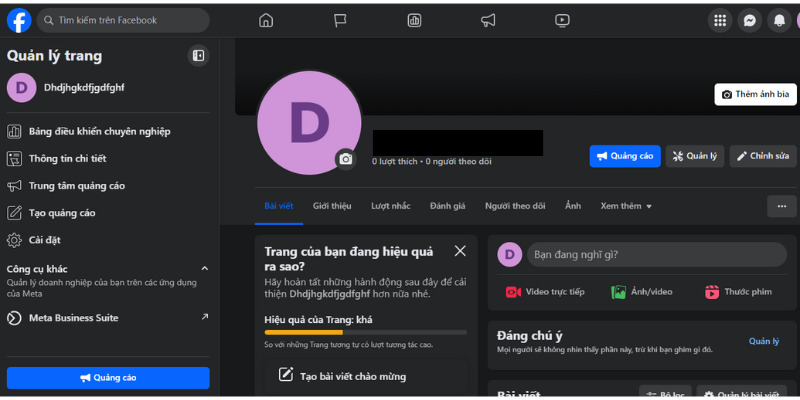Image resolution: width=800 pixels, height=400 pixels.
Task: Click the Tạo quảng cáo pencil icon
Action: pos(14,213)
